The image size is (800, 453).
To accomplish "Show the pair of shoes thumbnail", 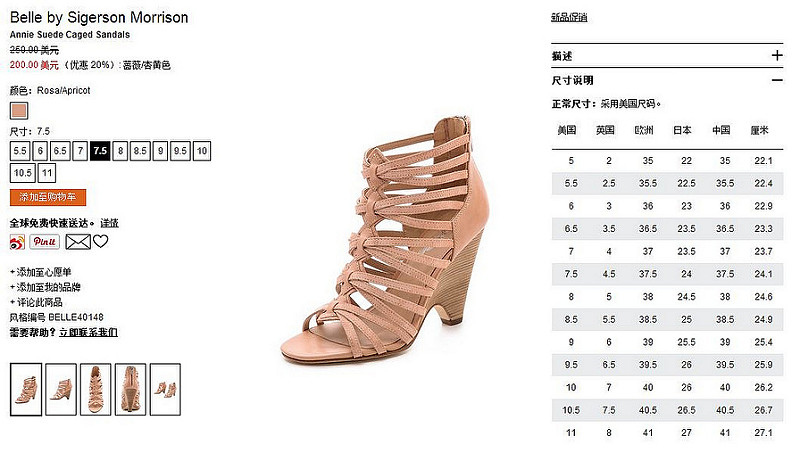I will pyautogui.click(x=165, y=389).
